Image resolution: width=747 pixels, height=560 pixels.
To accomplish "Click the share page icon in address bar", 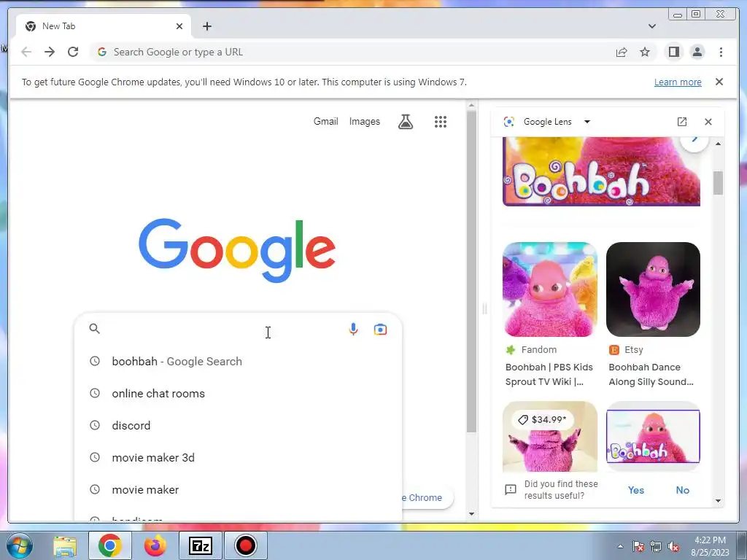I will click(x=622, y=52).
